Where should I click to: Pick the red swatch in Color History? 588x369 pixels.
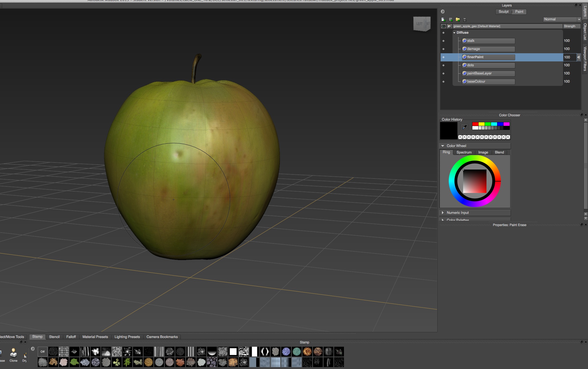point(475,124)
